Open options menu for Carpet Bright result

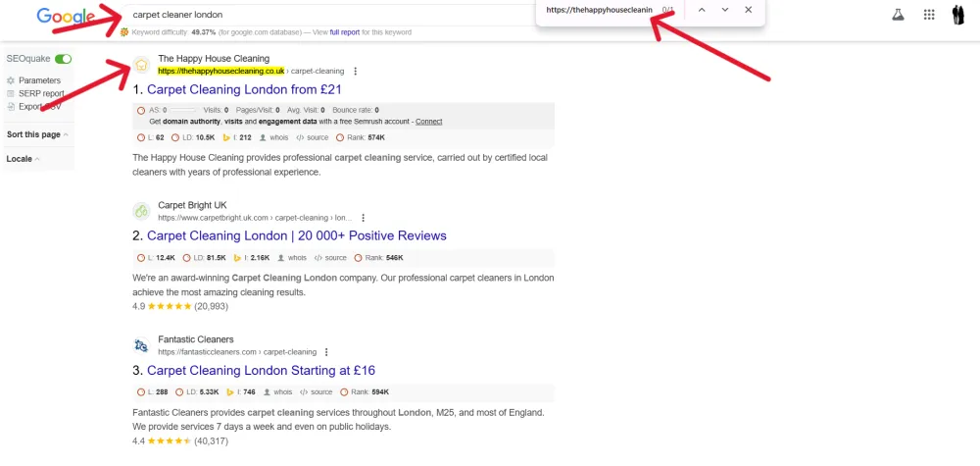click(364, 218)
